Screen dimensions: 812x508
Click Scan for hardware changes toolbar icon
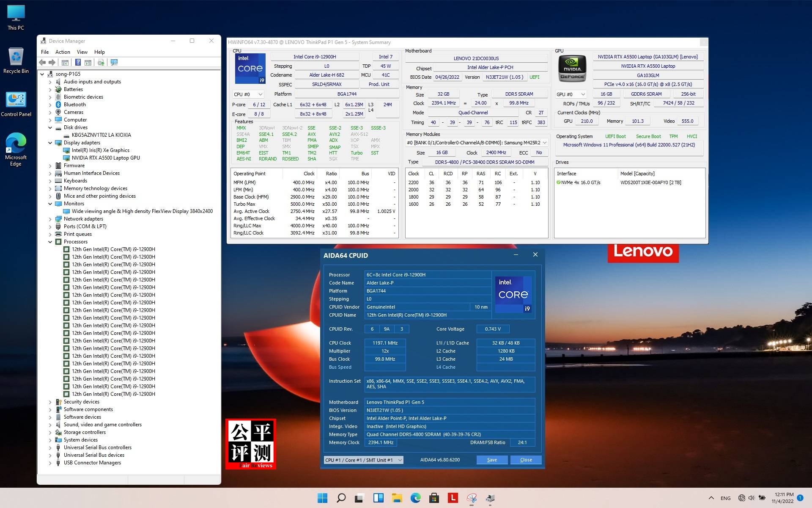click(x=101, y=62)
